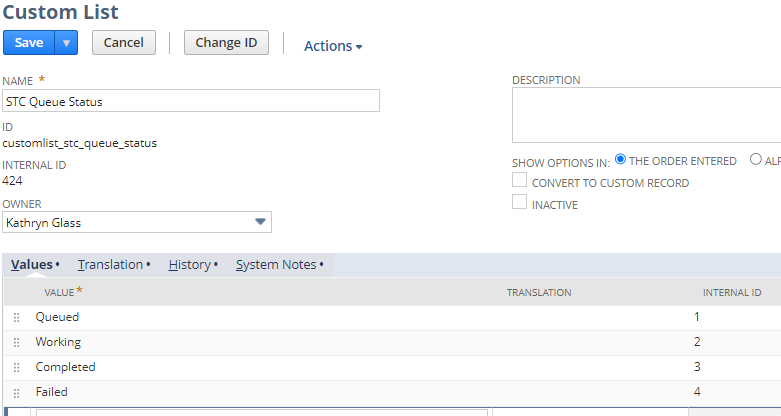Click the Cancel button
The height and width of the screenshot is (416, 781).
(x=124, y=42)
